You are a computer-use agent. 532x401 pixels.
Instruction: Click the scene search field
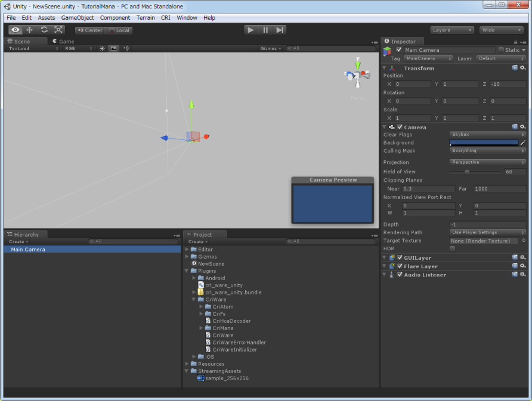click(330, 48)
